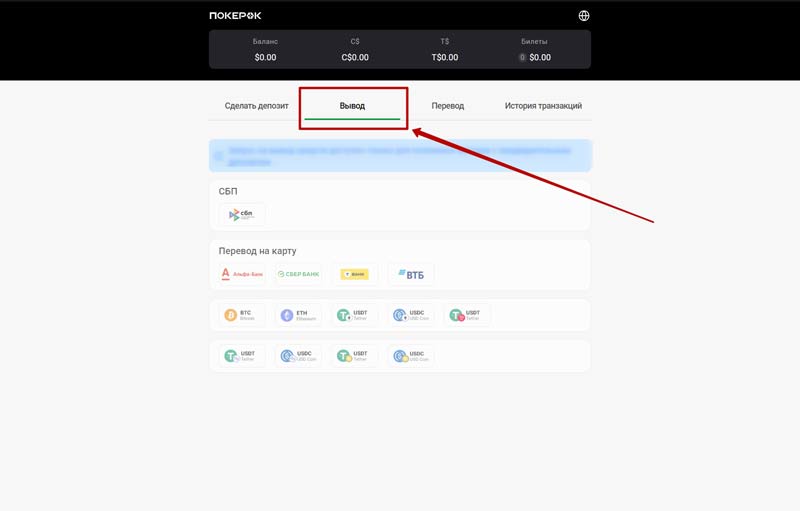
Task: Open История транзакций tab
Action: coord(543,106)
